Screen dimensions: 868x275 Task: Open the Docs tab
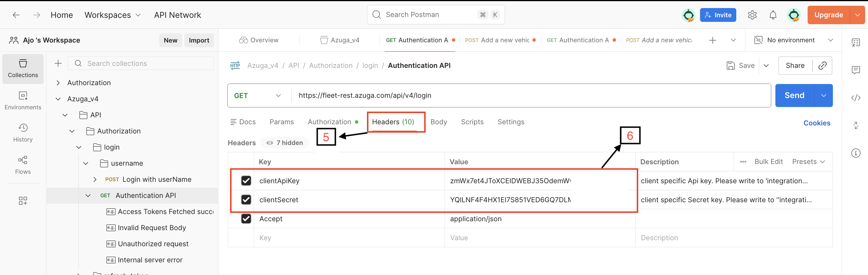243,122
